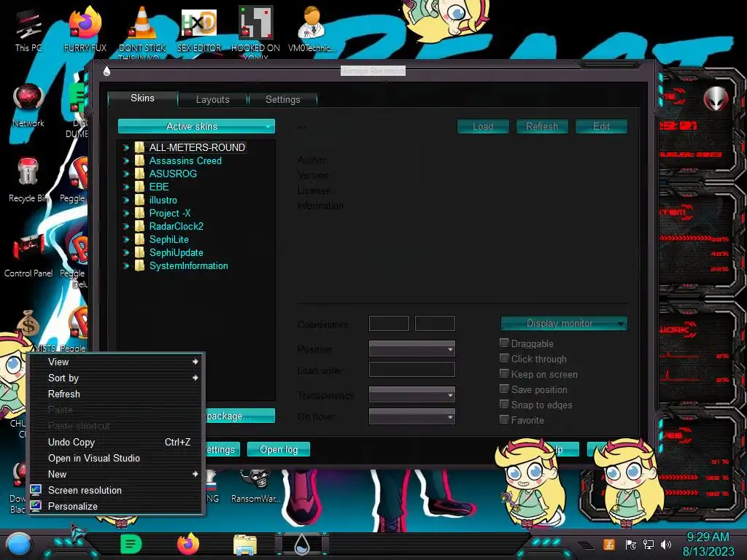Open the Sort by submenu

[117, 378]
